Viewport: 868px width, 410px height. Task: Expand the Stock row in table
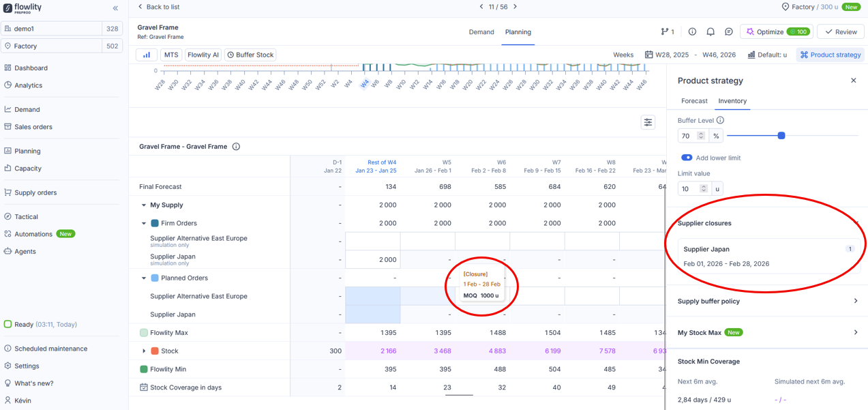(x=144, y=351)
